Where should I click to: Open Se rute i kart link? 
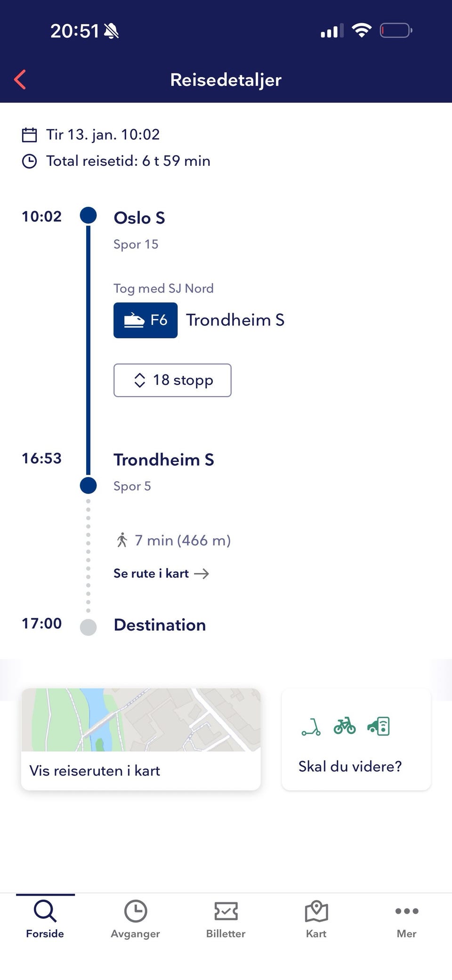161,574
